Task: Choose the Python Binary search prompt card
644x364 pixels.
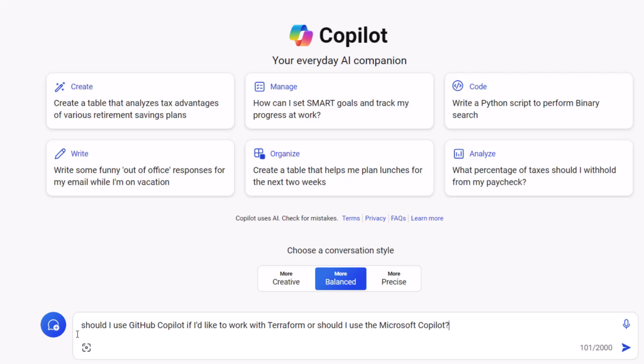Action: (538, 101)
